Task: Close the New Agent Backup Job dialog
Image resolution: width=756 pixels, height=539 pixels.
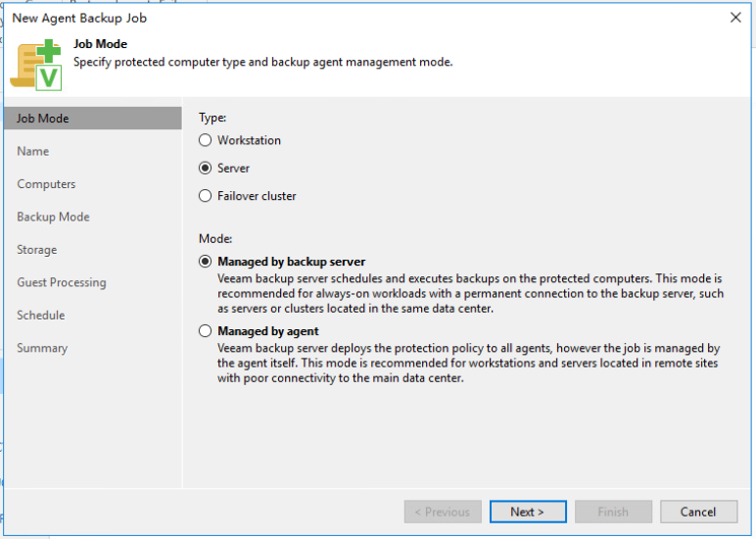Action: (735, 18)
